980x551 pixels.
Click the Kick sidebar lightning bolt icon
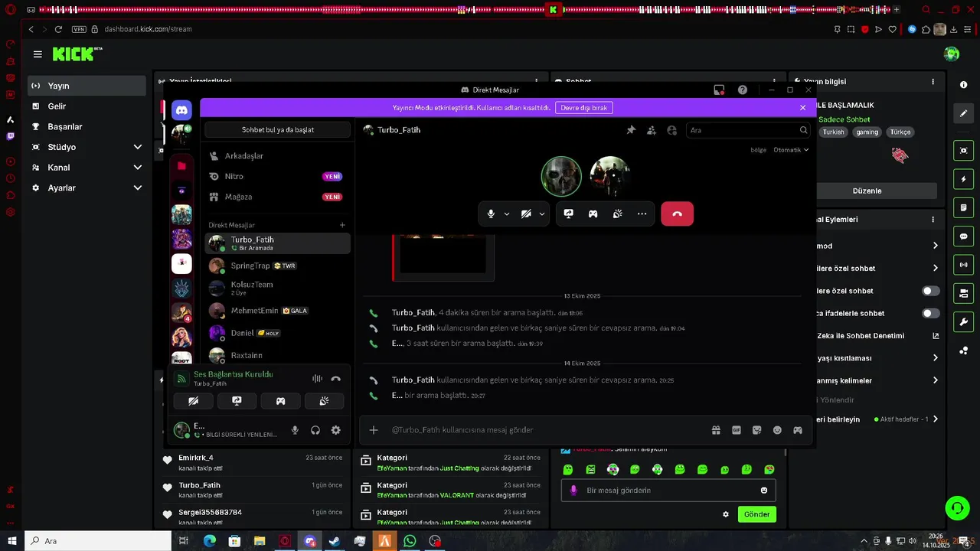click(964, 179)
